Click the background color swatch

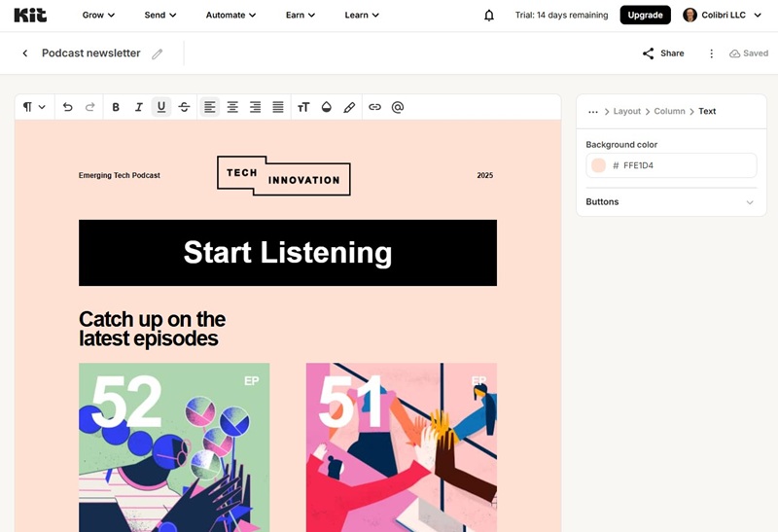[598, 165]
